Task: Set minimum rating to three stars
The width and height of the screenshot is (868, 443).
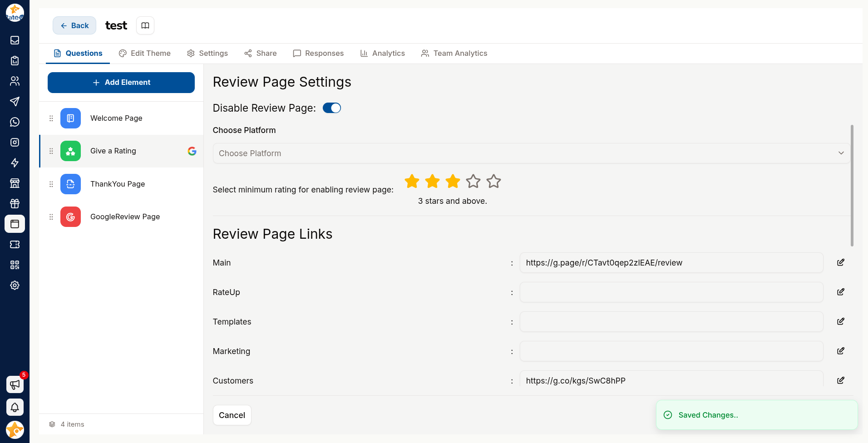Action: coord(453,181)
